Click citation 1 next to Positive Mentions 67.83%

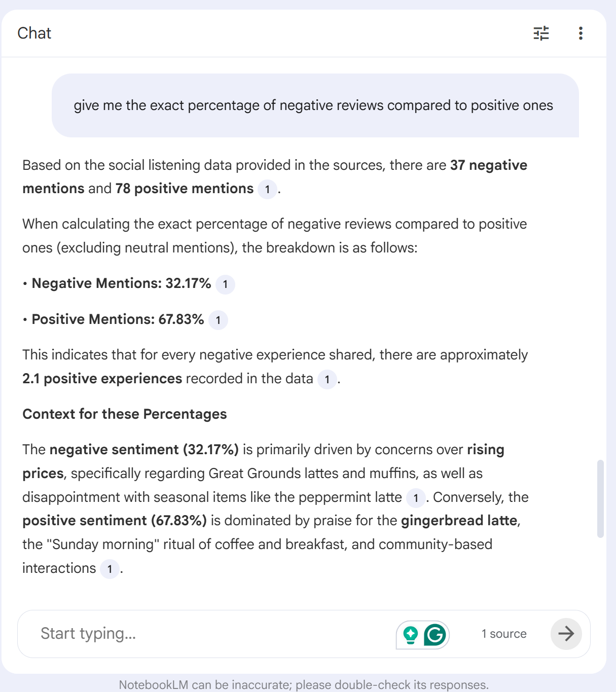click(218, 320)
